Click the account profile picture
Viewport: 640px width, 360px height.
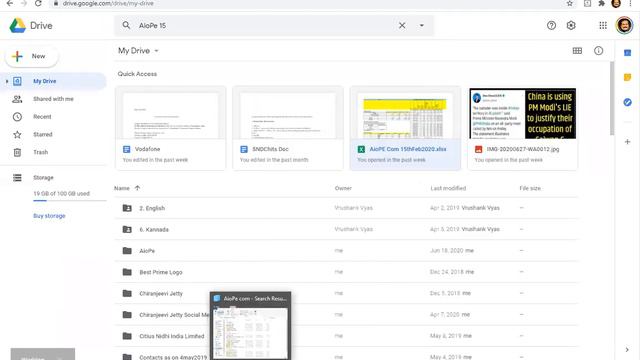pos(624,25)
